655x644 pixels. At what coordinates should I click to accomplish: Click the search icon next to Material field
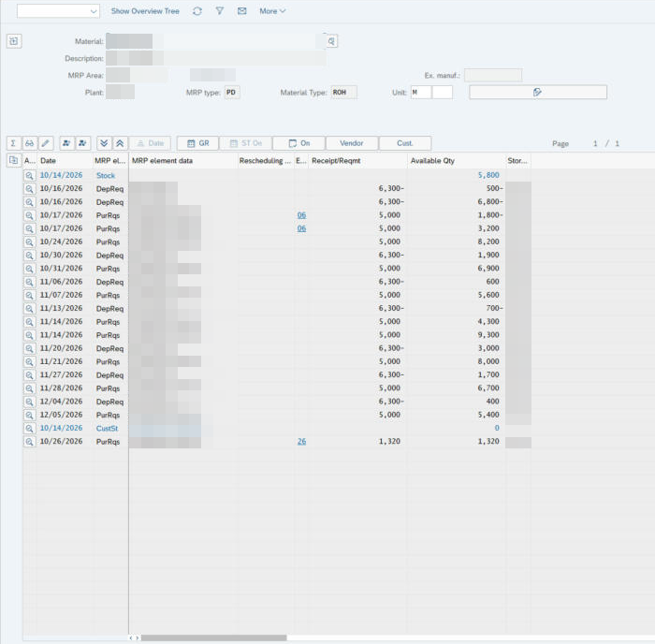pyautogui.click(x=331, y=41)
